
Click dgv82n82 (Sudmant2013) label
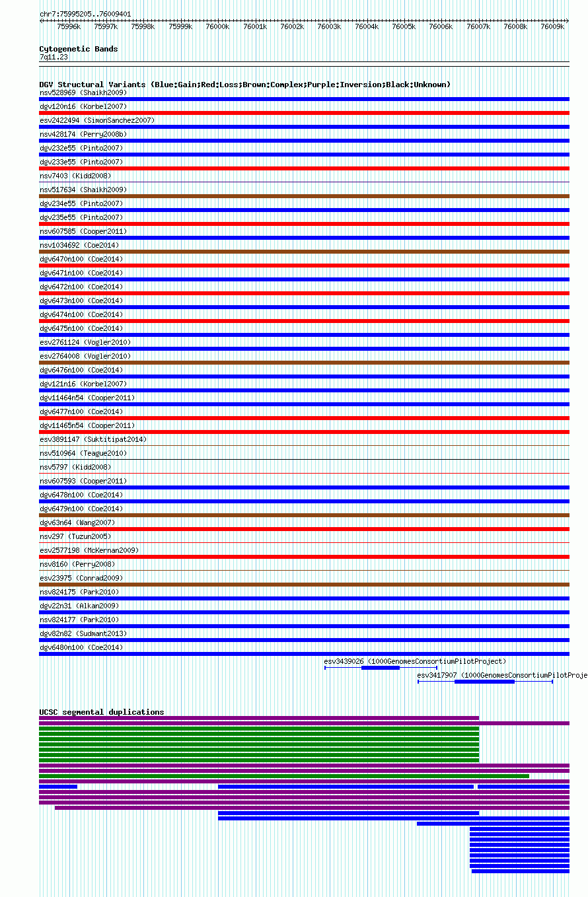click(x=83, y=633)
